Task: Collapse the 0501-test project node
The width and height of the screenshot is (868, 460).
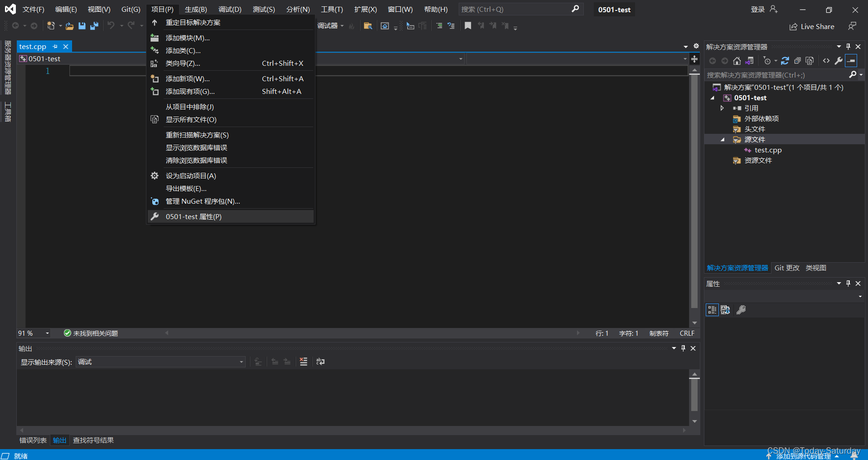Action: click(x=713, y=98)
